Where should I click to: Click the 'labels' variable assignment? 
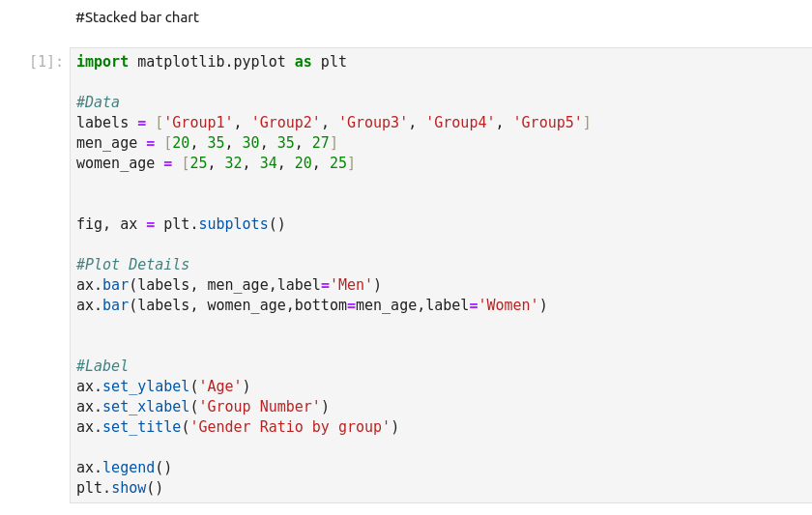102,123
